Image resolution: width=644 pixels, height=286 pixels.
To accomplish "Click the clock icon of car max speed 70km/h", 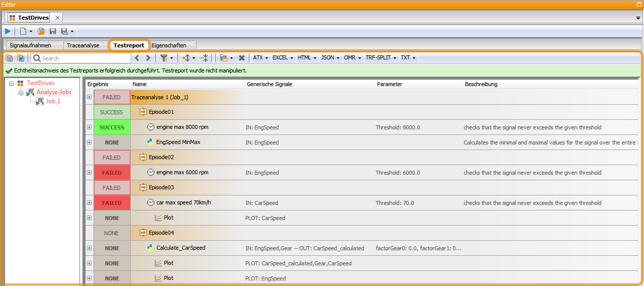I will pyautogui.click(x=150, y=202).
